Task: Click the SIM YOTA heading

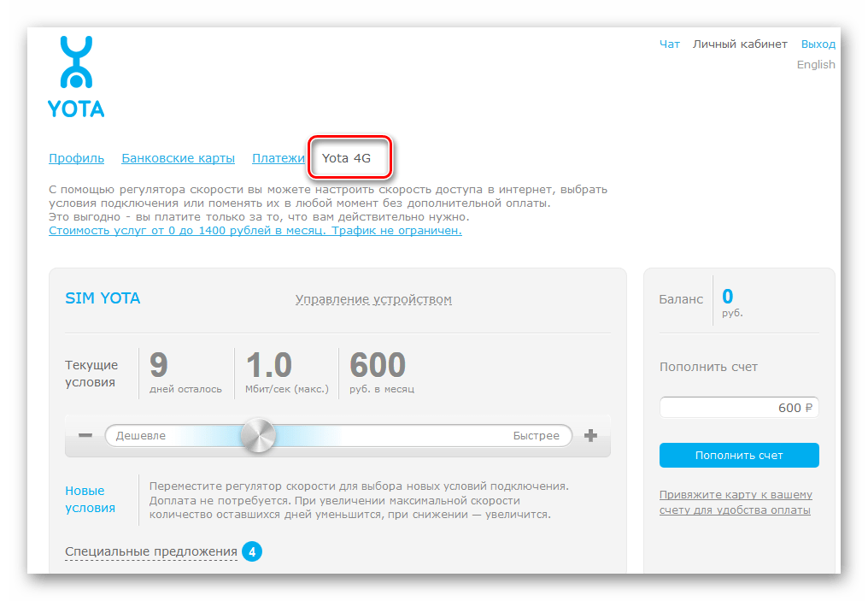Action: click(103, 298)
